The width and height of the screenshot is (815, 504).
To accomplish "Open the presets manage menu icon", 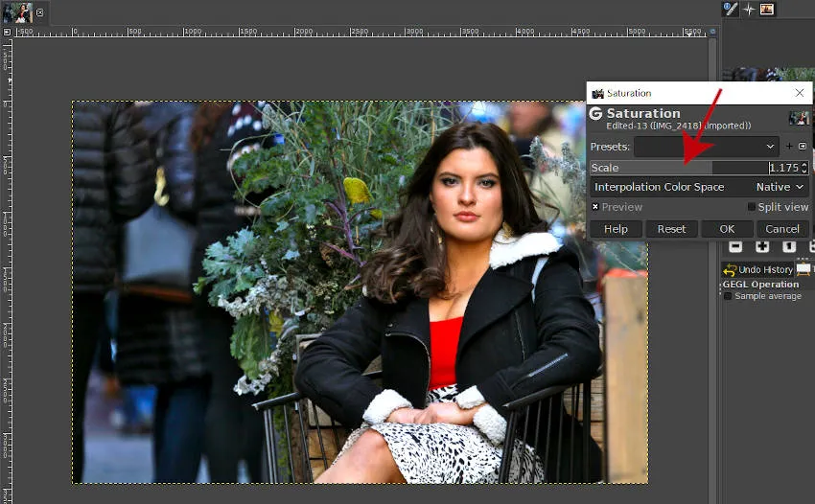I will (803, 147).
